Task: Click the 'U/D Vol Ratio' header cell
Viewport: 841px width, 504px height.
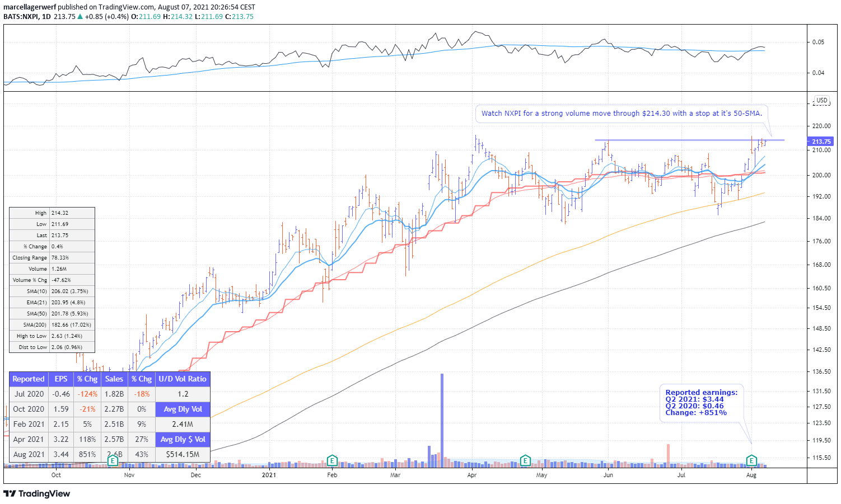Action: (183, 379)
